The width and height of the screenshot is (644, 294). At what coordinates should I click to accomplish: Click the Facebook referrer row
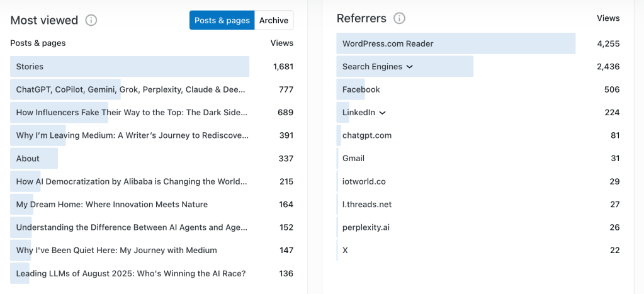(361, 89)
